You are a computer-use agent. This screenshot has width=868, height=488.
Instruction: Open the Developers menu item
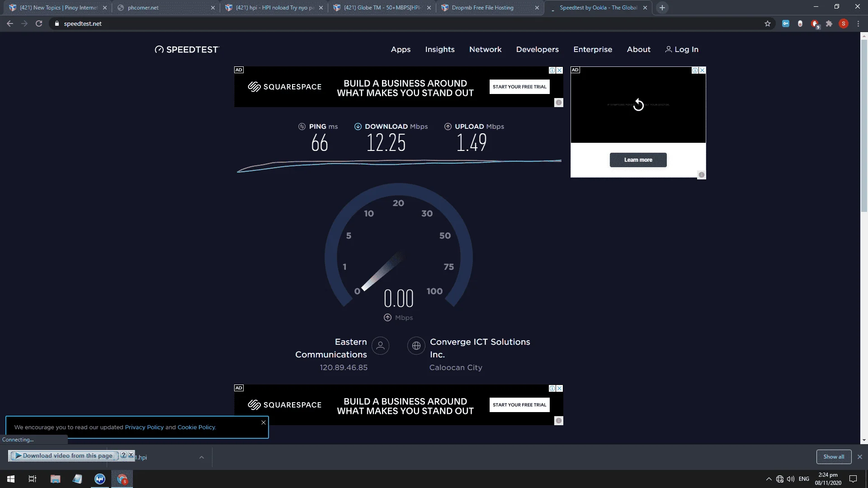(x=538, y=50)
